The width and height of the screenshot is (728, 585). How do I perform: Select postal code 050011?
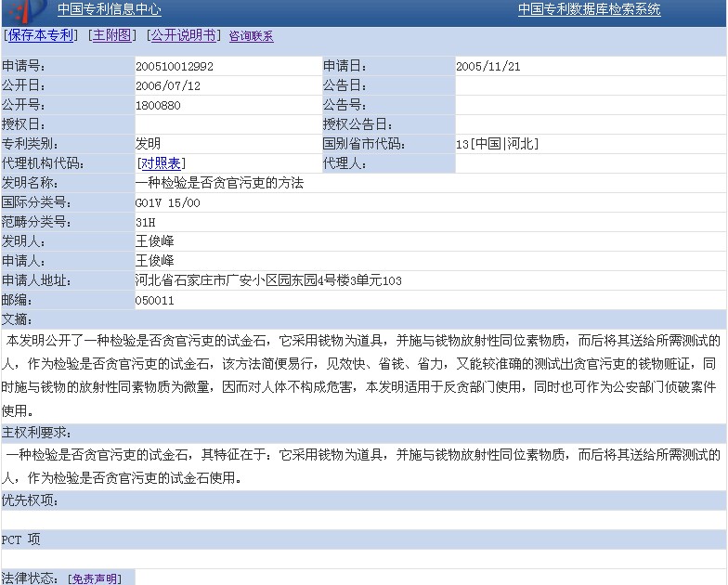click(154, 301)
